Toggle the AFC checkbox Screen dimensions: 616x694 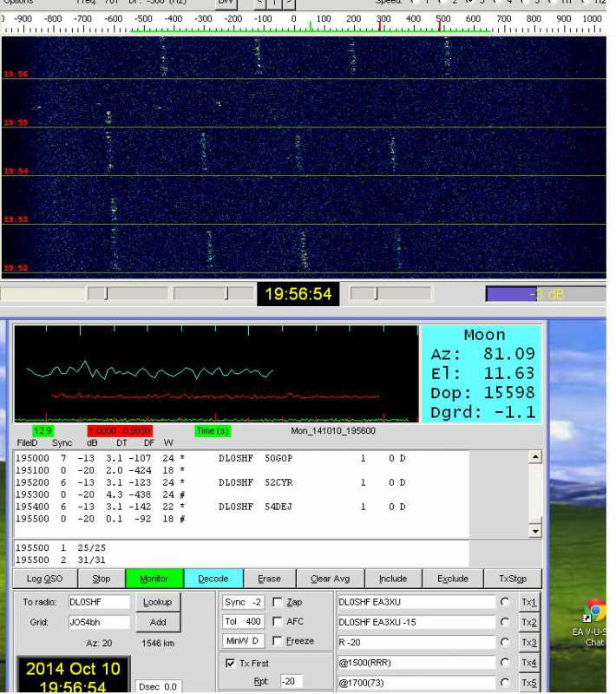[278, 622]
